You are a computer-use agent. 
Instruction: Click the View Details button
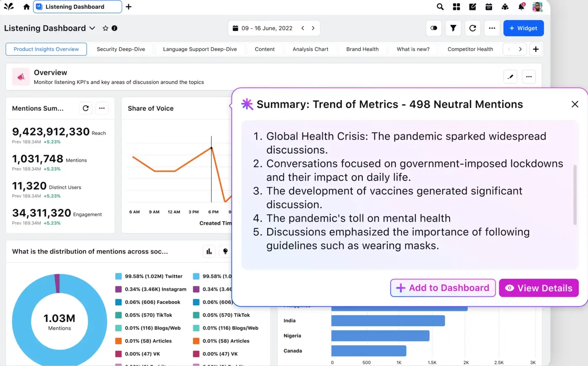[x=539, y=288]
